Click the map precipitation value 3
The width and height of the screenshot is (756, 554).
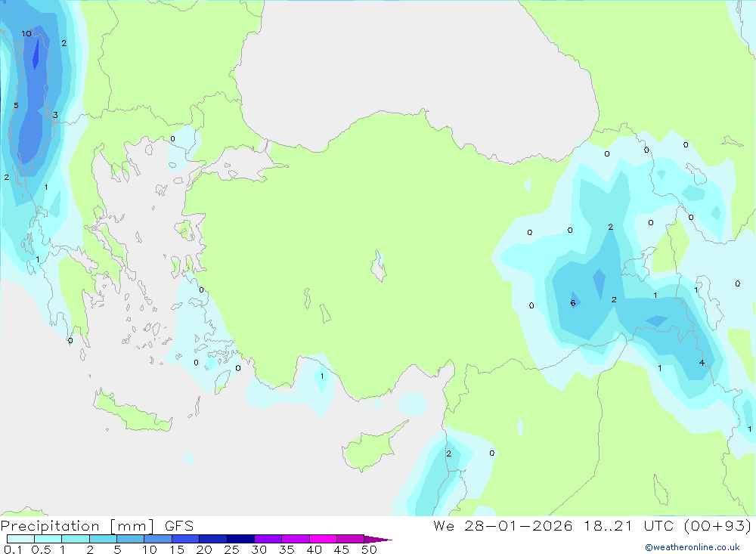click(x=55, y=115)
